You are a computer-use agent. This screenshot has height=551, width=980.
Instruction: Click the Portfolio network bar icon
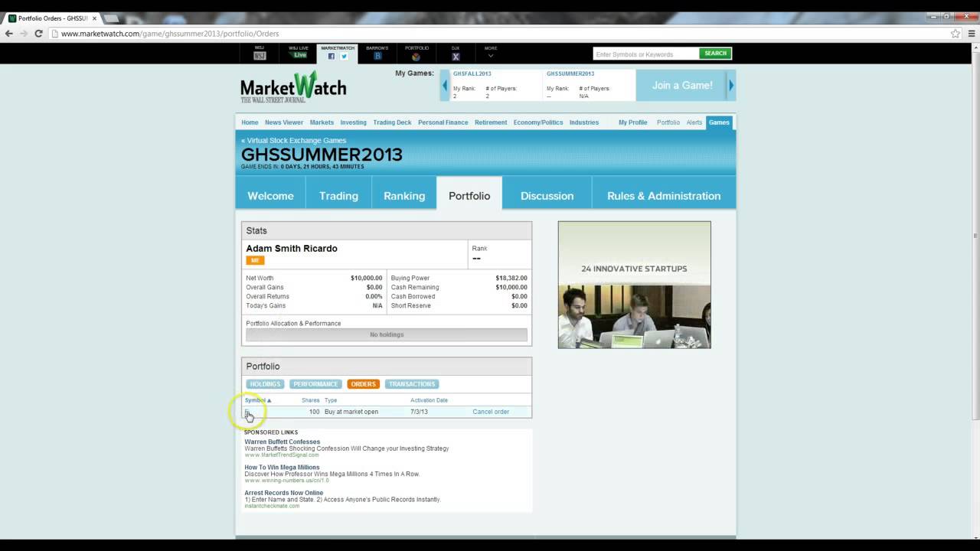[x=416, y=56]
